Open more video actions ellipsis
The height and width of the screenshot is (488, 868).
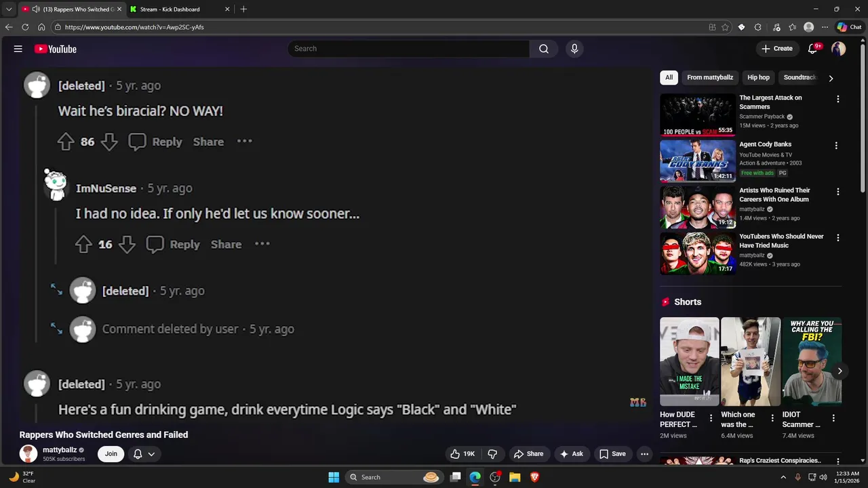click(645, 454)
